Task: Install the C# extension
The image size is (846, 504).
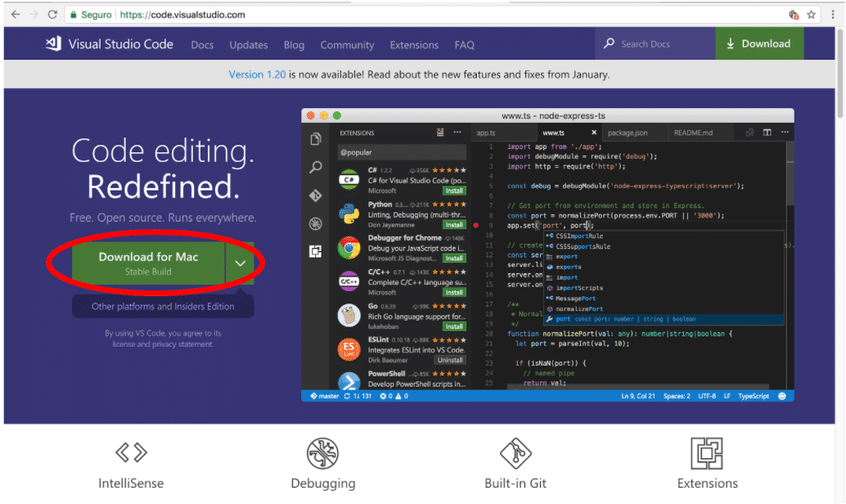Action: click(x=454, y=191)
